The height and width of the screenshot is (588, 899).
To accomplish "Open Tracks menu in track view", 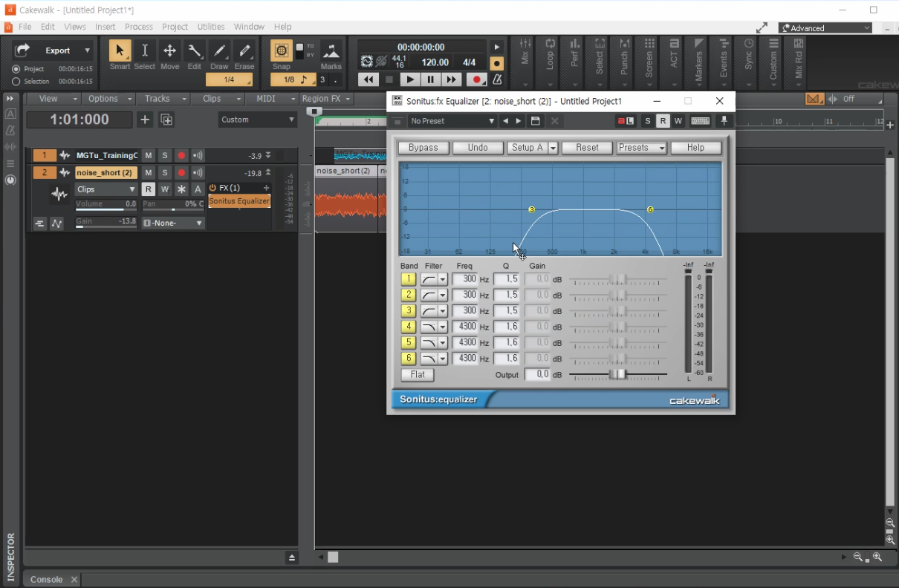I will 163,99.
